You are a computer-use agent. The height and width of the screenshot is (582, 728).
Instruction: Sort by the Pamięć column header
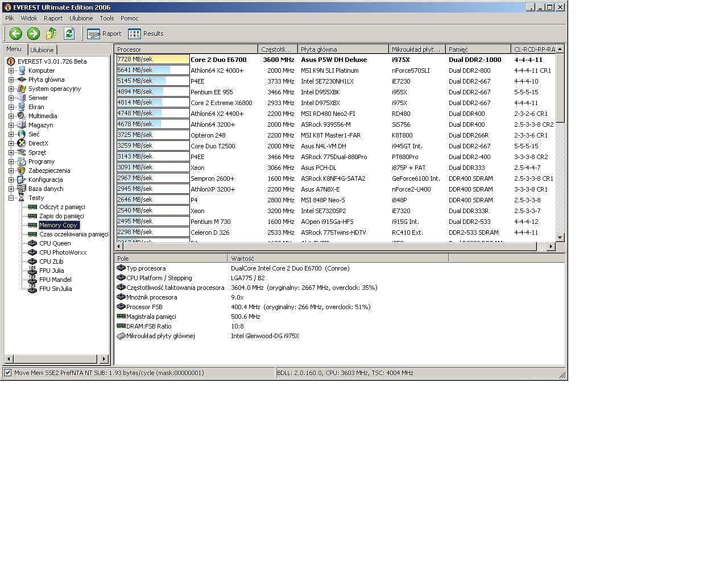(x=478, y=49)
